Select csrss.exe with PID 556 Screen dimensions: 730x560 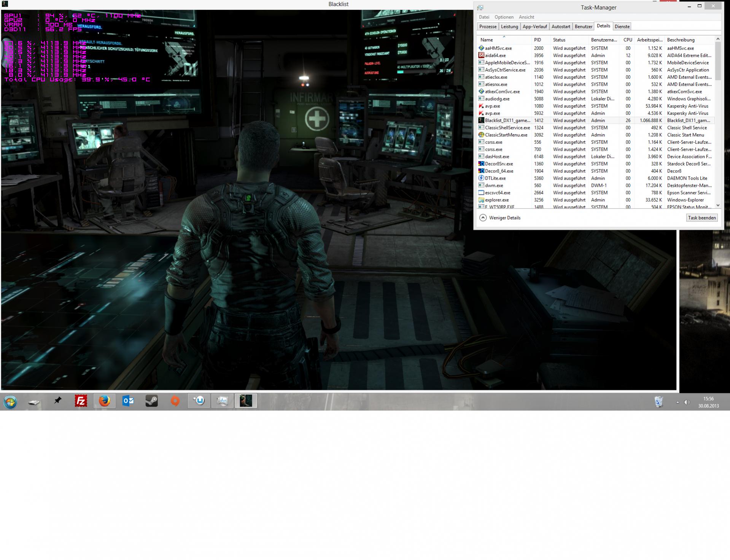(596, 142)
